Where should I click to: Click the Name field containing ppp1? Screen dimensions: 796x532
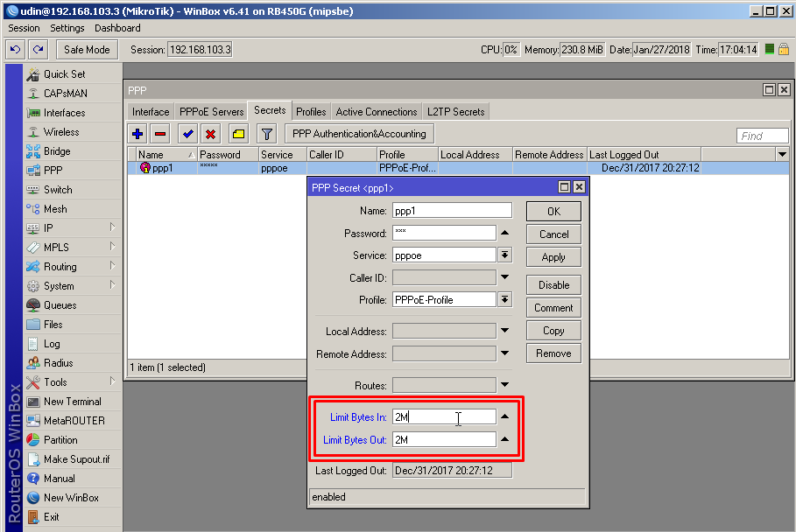click(x=452, y=211)
